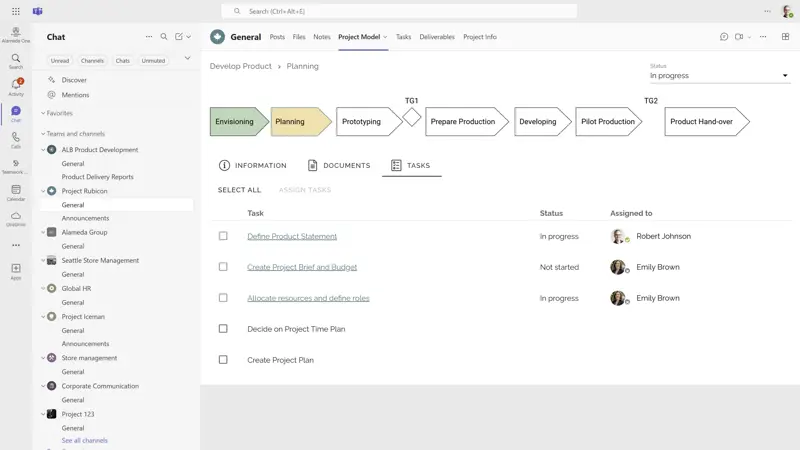The width and height of the screenshot is (800, 450).
Task: Expand the filter chips chevron
Action: [x=187, y=58]
